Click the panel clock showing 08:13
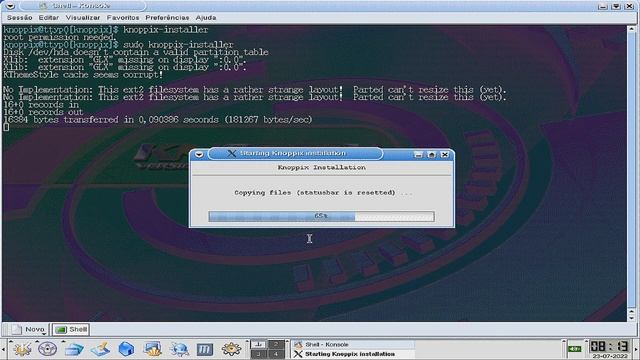Image resolution: width=640 pixels, height=360 pixels. click(609, 347)
